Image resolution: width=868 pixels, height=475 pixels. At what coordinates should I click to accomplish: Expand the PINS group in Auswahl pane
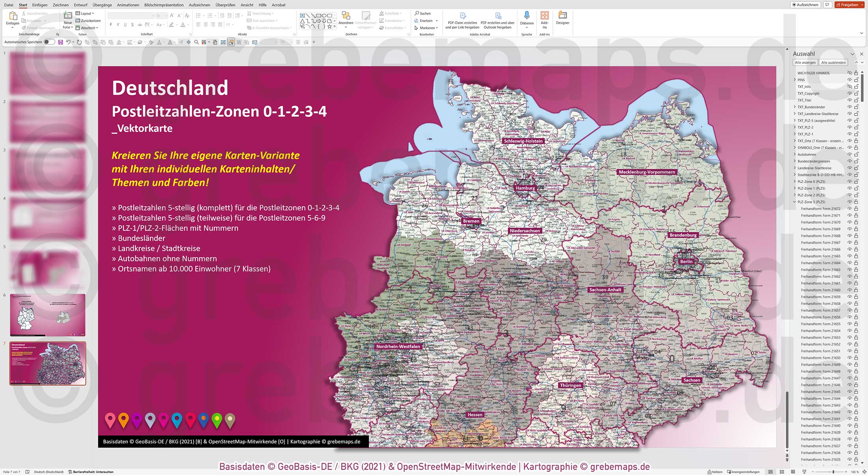[794, 80]
